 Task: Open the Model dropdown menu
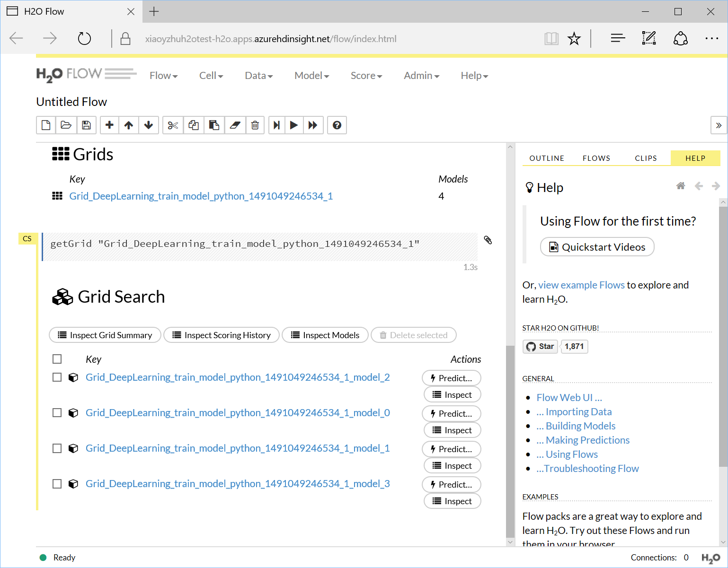312,76
